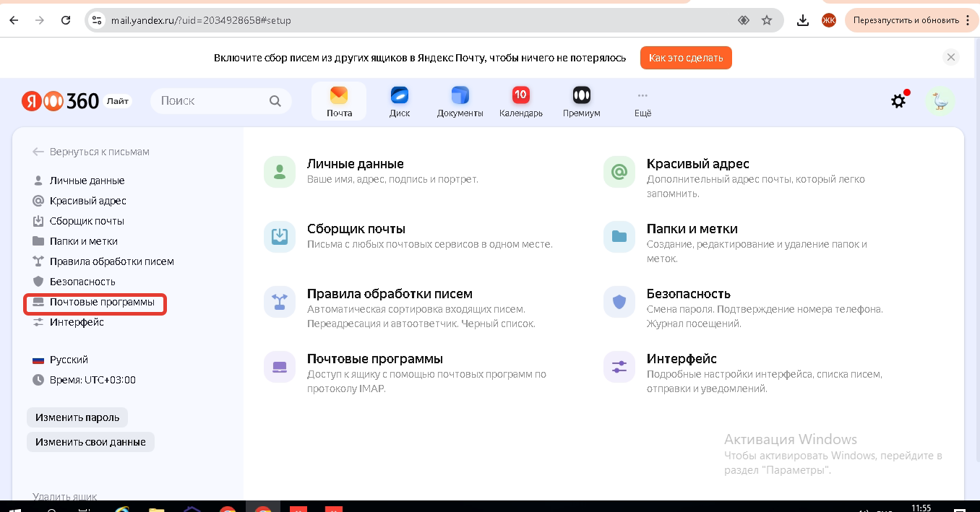Open browser downloads icon
The image size is (980, 512).
[803, 20]
